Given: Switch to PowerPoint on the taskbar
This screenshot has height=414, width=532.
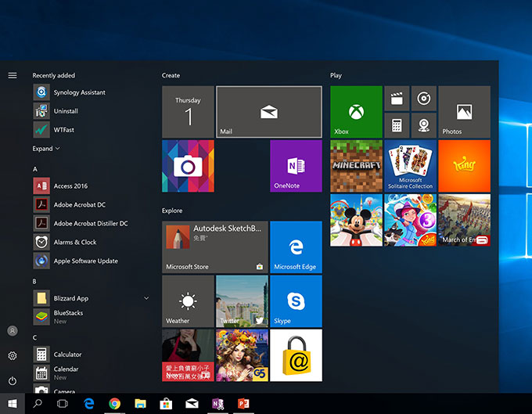Looking at the screenshot, I should (243, 404).
